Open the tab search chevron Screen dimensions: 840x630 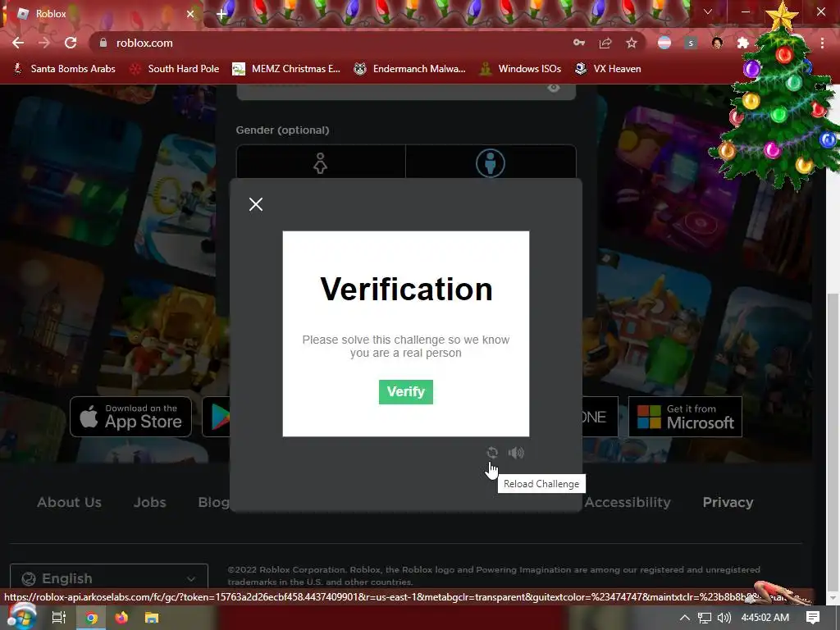pyautogui.click(x=708, y=11)
